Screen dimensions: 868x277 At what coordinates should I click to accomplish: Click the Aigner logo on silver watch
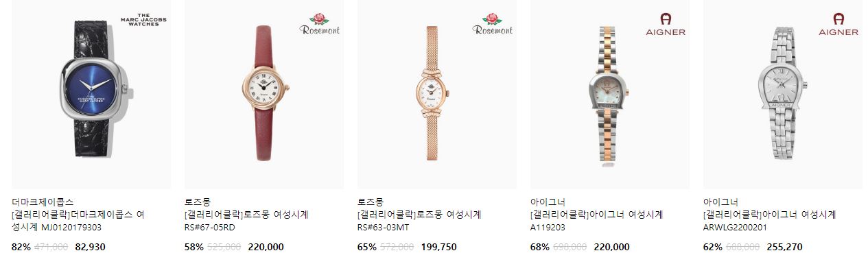coord(838,24)
